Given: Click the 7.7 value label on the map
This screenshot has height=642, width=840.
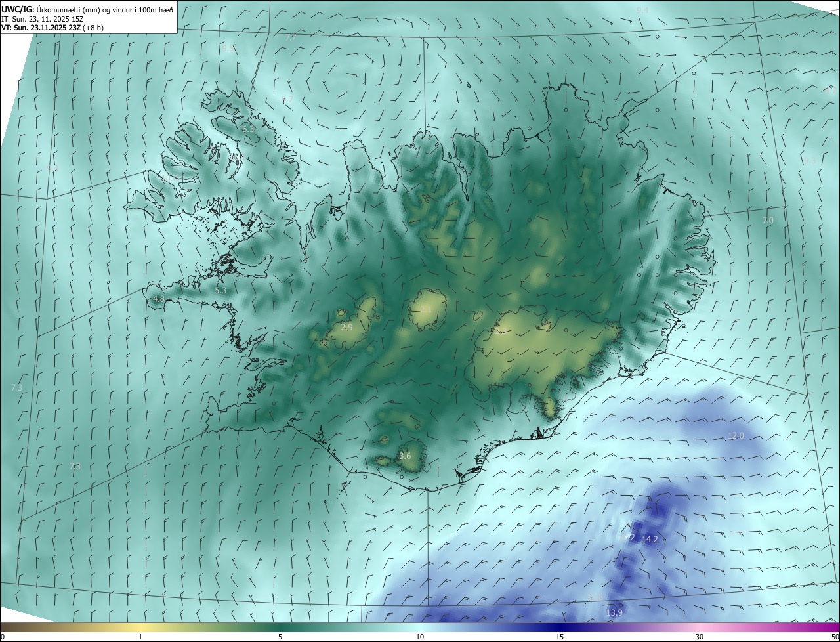Looking at the screenshot, I should [x=291, y=38].
